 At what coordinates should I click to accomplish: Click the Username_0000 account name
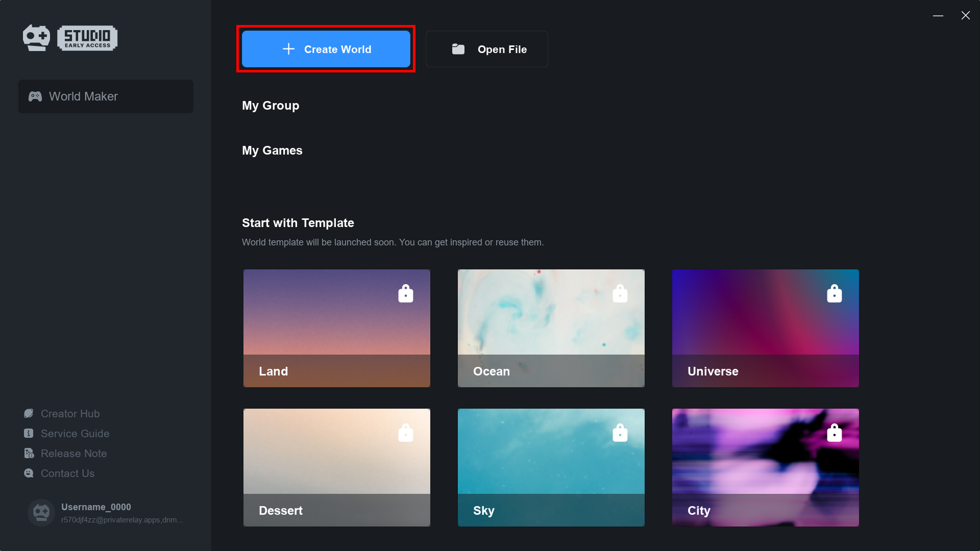coord(96,507)
